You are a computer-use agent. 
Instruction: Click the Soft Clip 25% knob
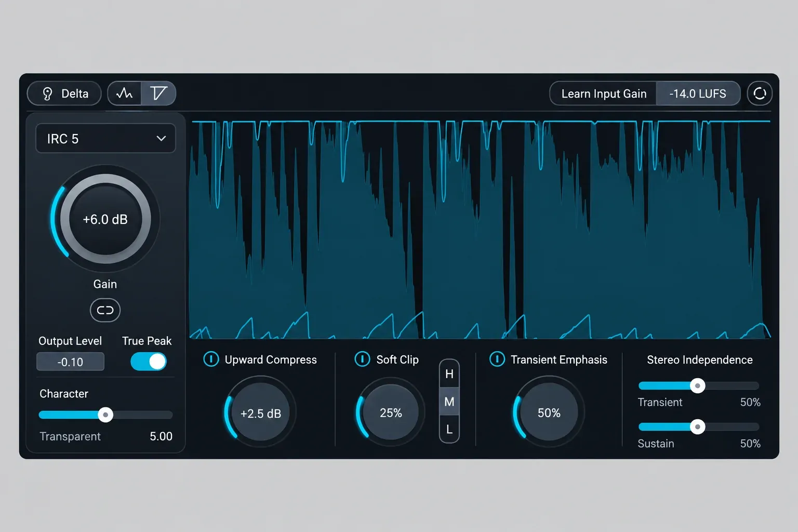click(391, 413)
